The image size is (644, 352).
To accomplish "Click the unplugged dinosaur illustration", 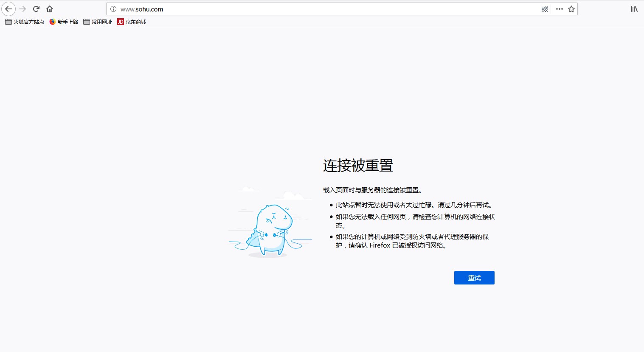I will 270,229.
